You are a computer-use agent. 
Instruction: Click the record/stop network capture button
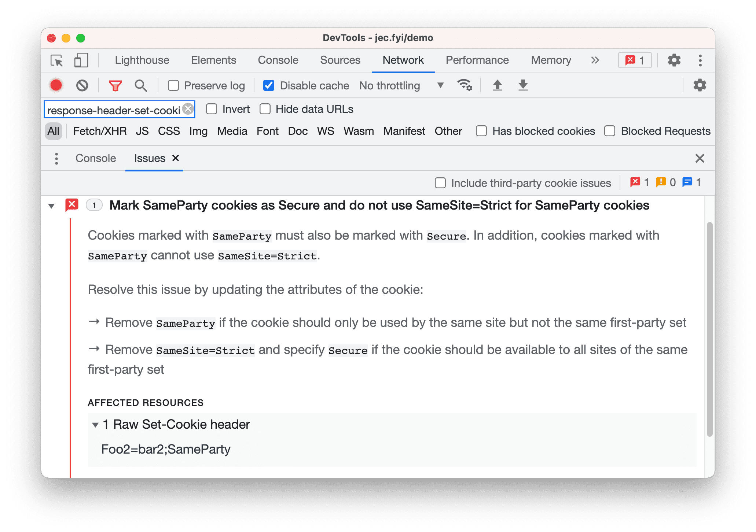coord(58,85)
